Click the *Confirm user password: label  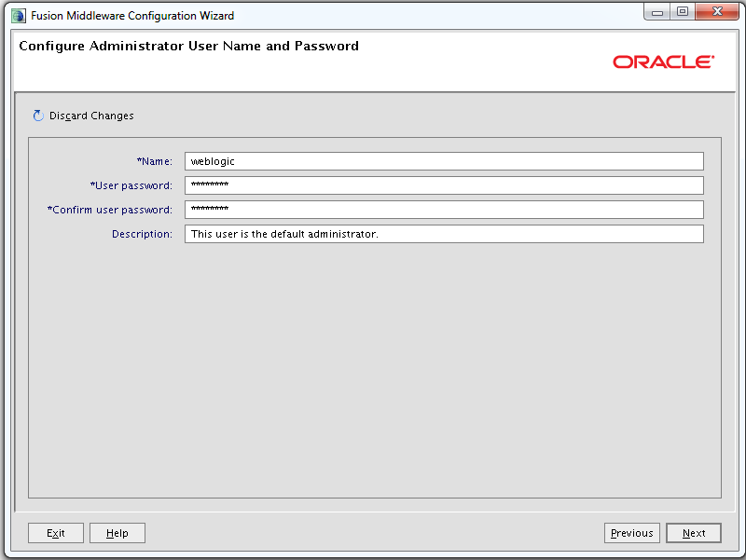(110, 211)
